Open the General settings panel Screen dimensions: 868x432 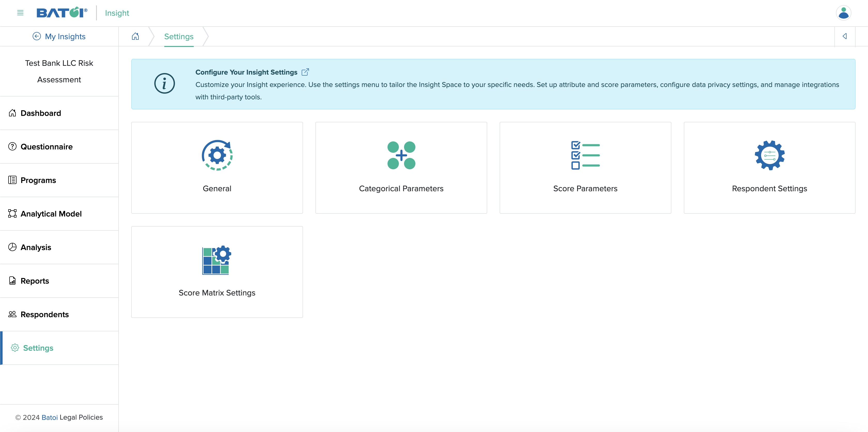click(217, 167)
